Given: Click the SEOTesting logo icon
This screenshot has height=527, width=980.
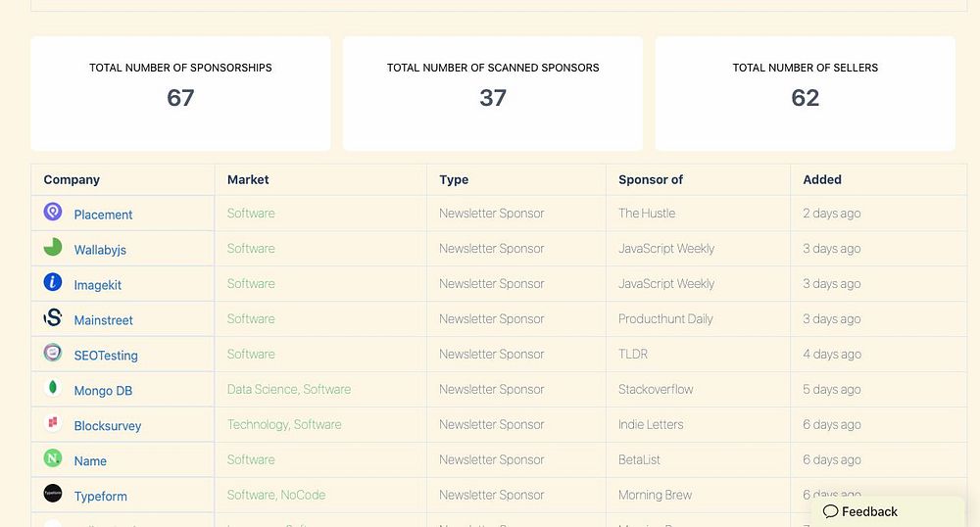Looking at the screenshot, I should tap(53, 353).
